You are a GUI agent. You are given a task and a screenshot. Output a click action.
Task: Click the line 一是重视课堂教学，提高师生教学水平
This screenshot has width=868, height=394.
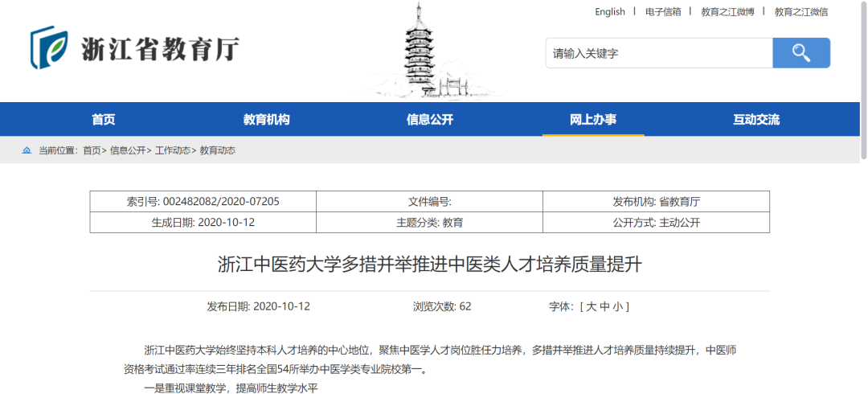click(231, 388)
